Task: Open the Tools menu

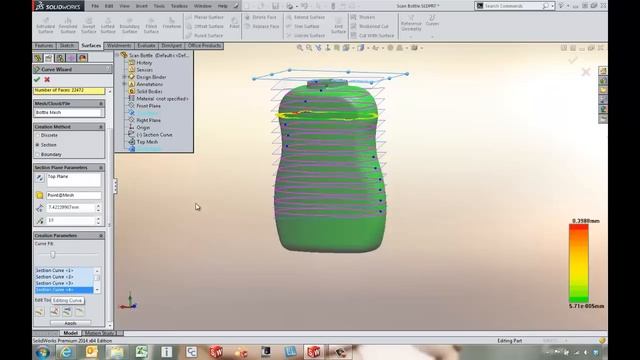Action: (x=159, y=6)
